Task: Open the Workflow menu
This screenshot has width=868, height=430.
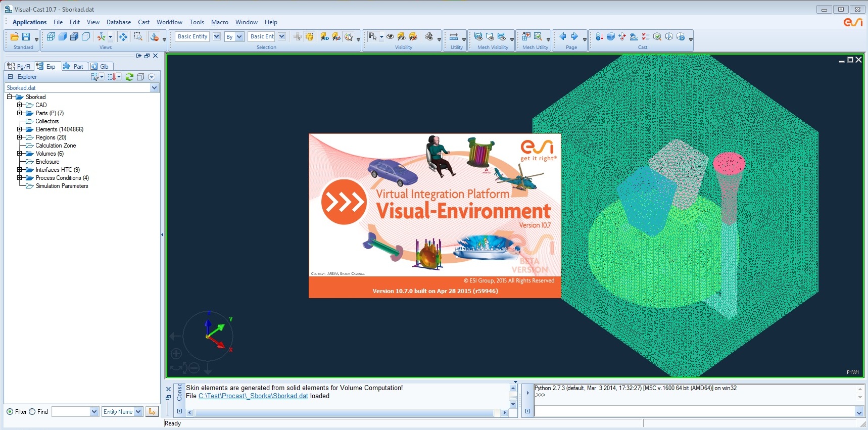Action: click(169, 22)
